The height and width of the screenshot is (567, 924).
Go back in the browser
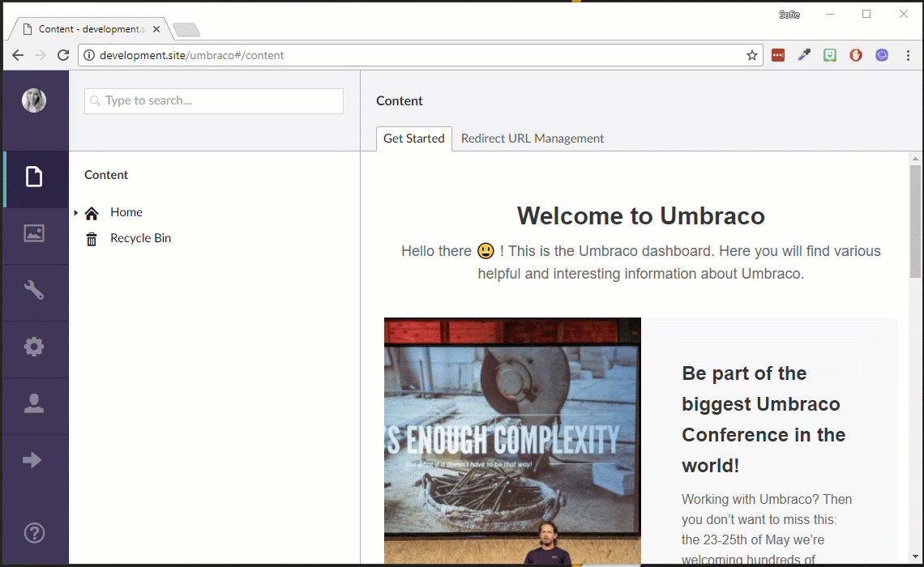18,55
